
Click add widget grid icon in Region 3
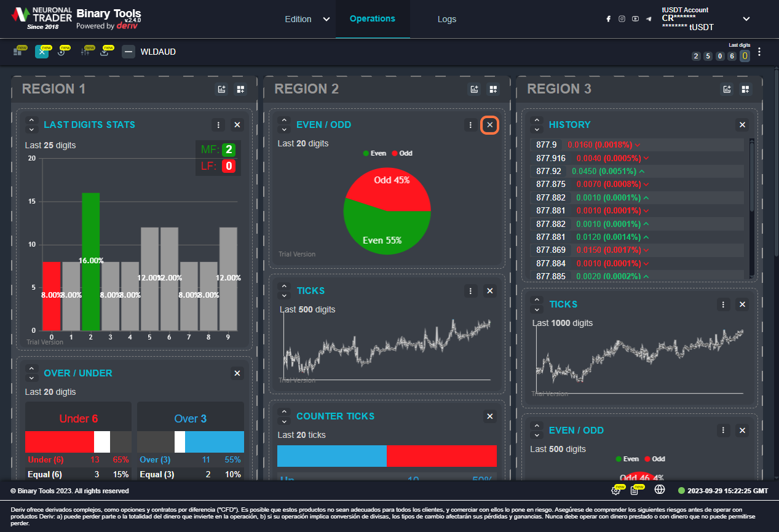[745, 89]
